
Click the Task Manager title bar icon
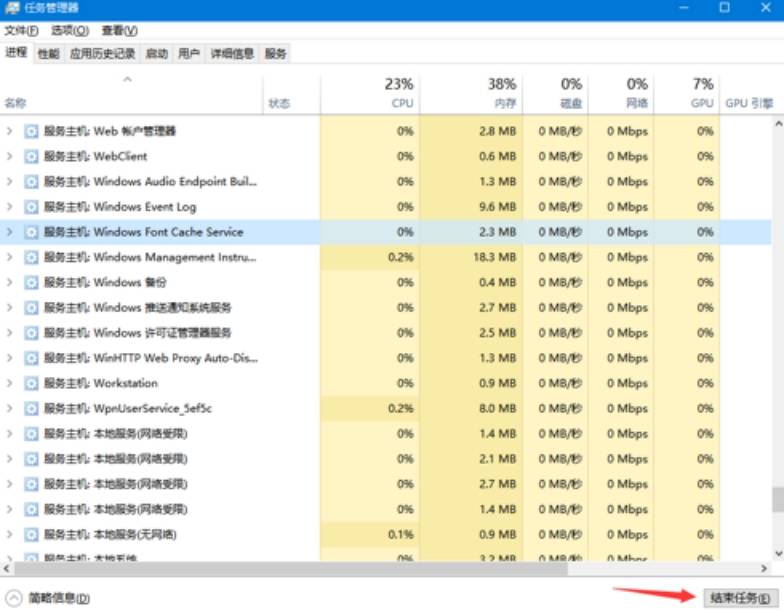(10, 8)
